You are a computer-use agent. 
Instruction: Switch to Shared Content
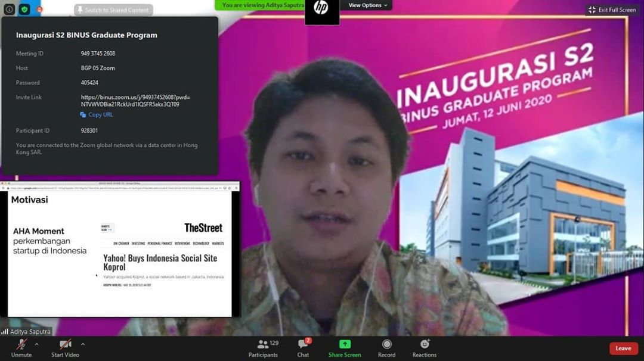[113, 10]
